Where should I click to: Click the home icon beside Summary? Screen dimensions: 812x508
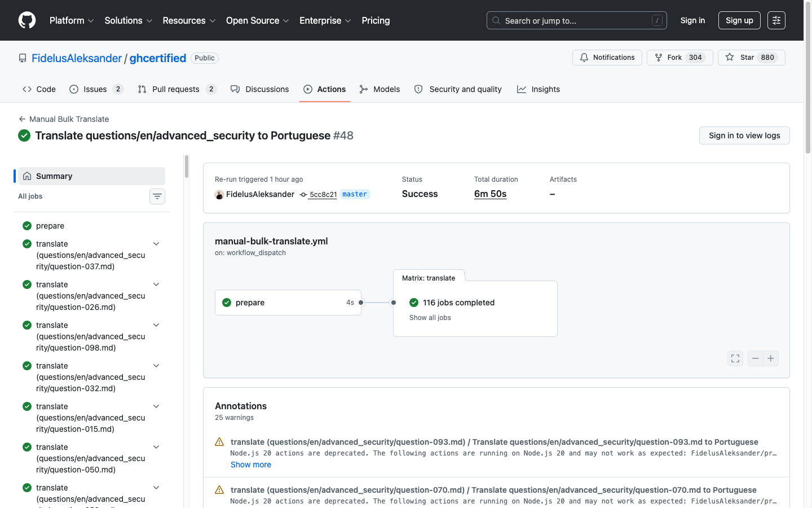(x=27, y=176)
